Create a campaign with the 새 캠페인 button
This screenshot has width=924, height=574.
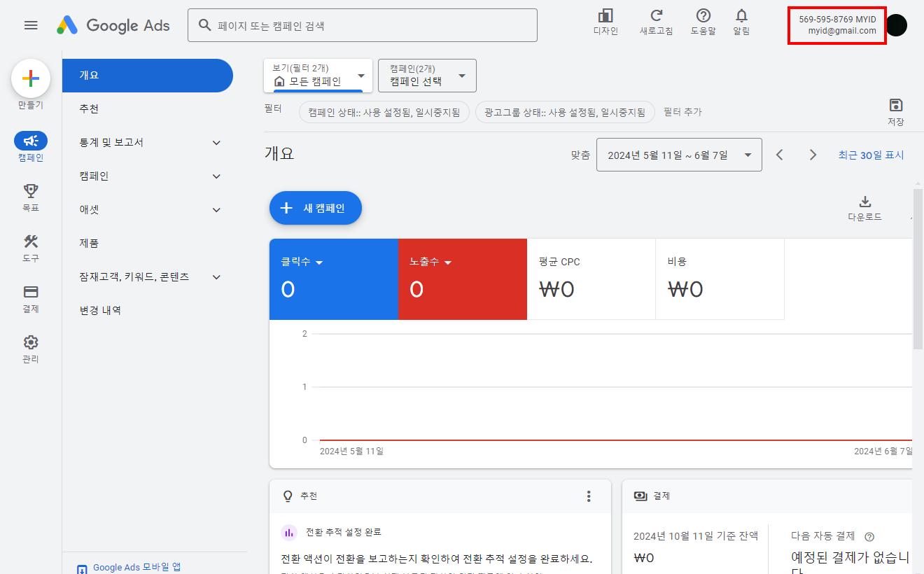315,208
